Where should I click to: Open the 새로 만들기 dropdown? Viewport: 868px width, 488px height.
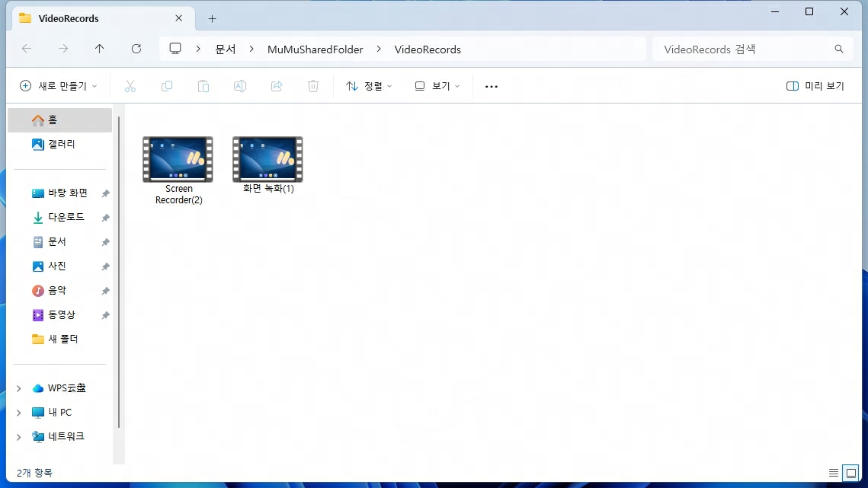tap(58, 86)
